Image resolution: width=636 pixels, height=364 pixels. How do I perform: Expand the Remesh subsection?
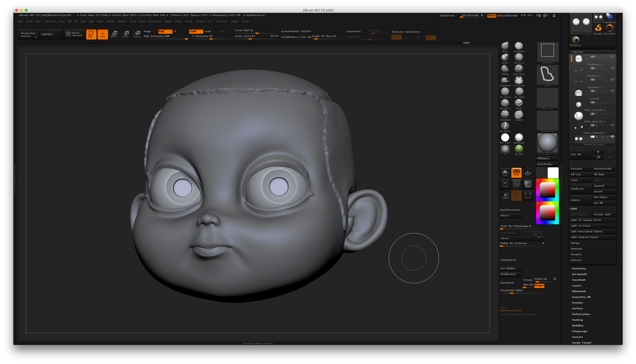pyautogui.click(x=576, y=249)
